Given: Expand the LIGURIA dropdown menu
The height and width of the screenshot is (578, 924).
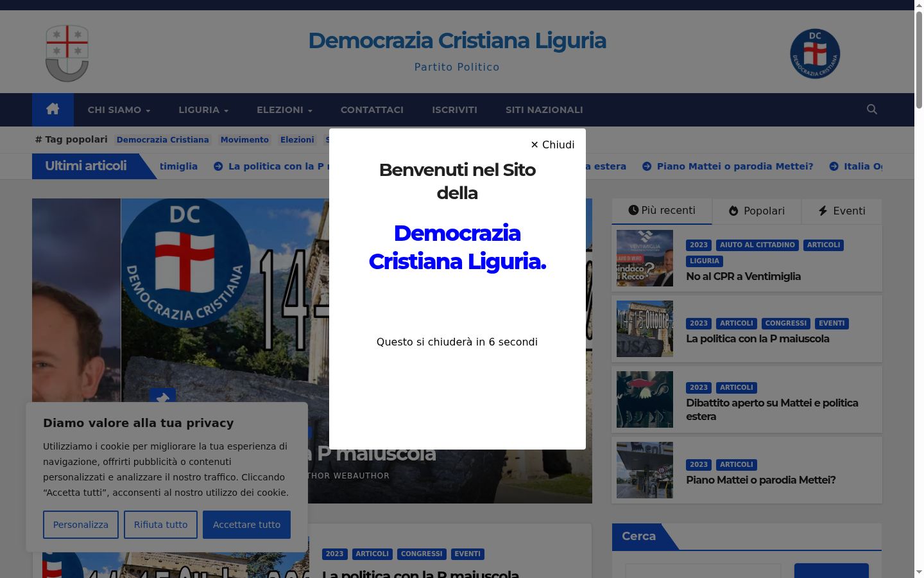Looking at the screenshot, I should click(203, 110).
